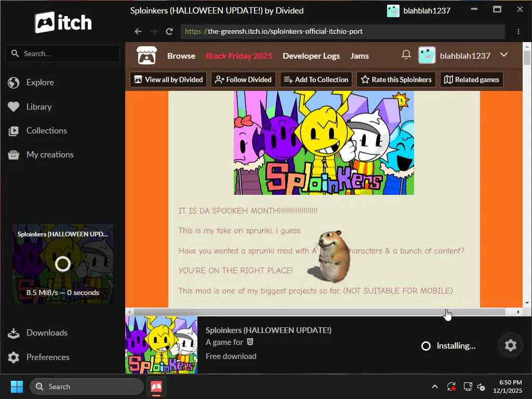Show hidden system tray icons
532x399 pixels.
pos(435,387)
